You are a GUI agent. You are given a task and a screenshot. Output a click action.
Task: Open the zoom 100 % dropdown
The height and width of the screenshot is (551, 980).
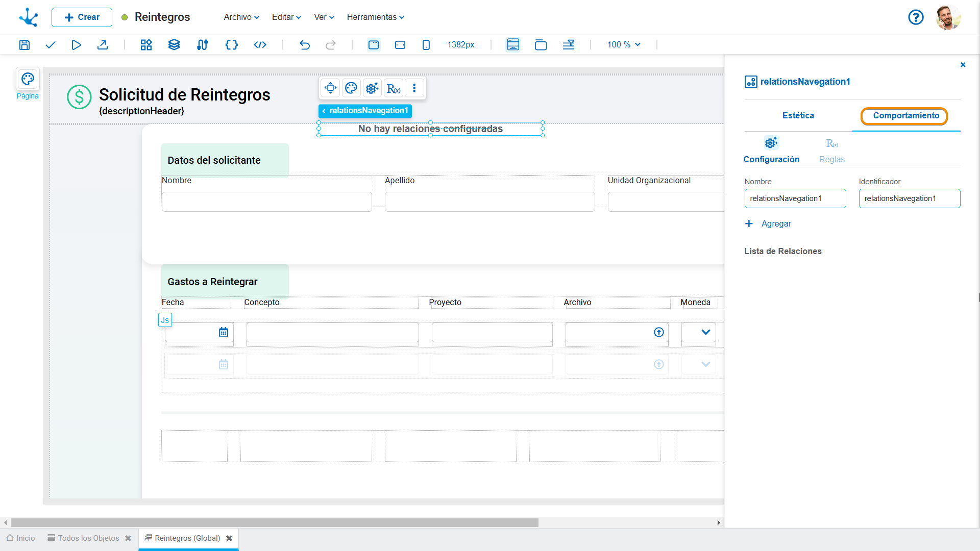[x=624, y=45]
